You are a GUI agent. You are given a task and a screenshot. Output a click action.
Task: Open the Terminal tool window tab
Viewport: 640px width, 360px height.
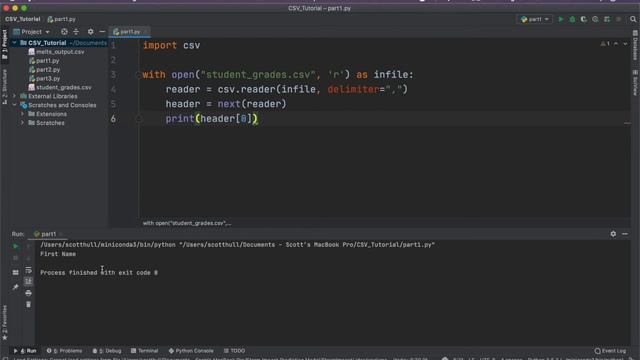pyautogui.click(x=144, y=351)
